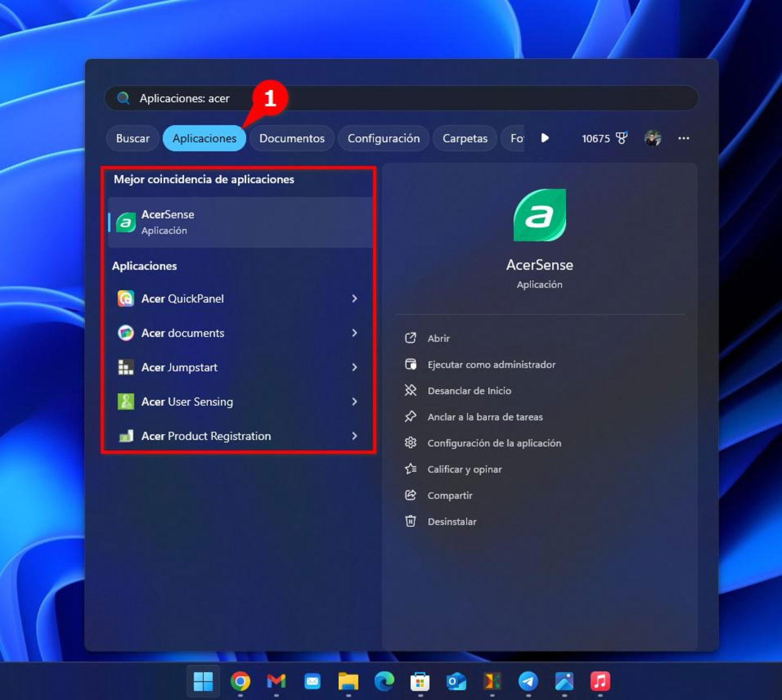Click the search box with 'Aplicaciones: acer'
This screenshot has height=700, width=782.
(401, 98)
